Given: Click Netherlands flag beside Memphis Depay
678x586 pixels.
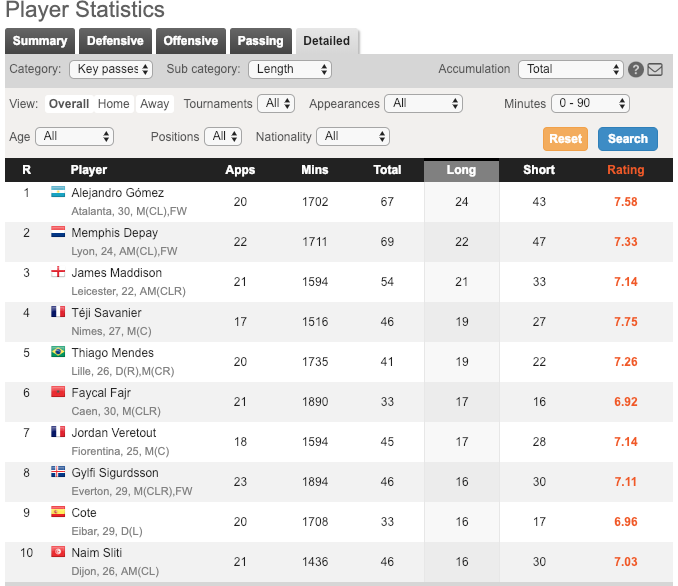Looking at the screenshot, I should [x=58, y=232].
